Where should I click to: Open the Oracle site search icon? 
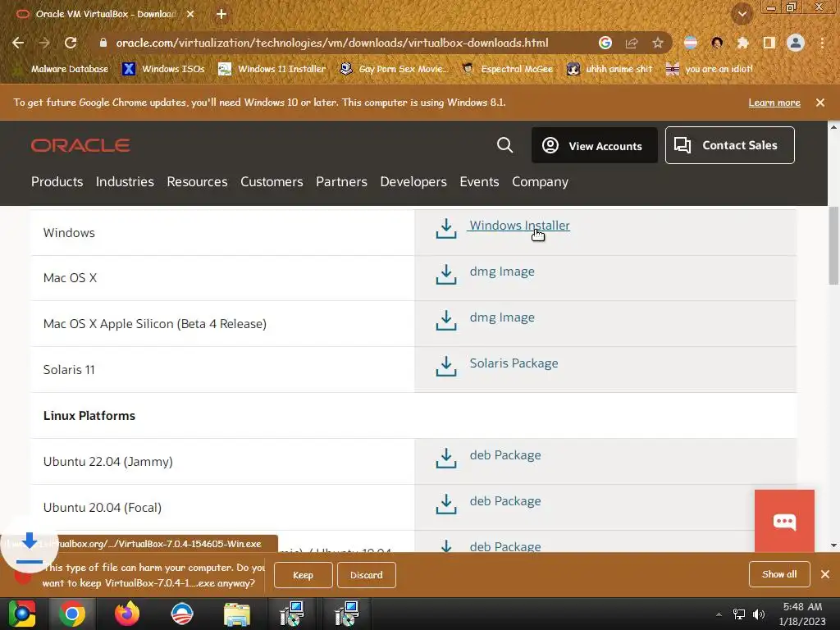(x=504, y=144)
